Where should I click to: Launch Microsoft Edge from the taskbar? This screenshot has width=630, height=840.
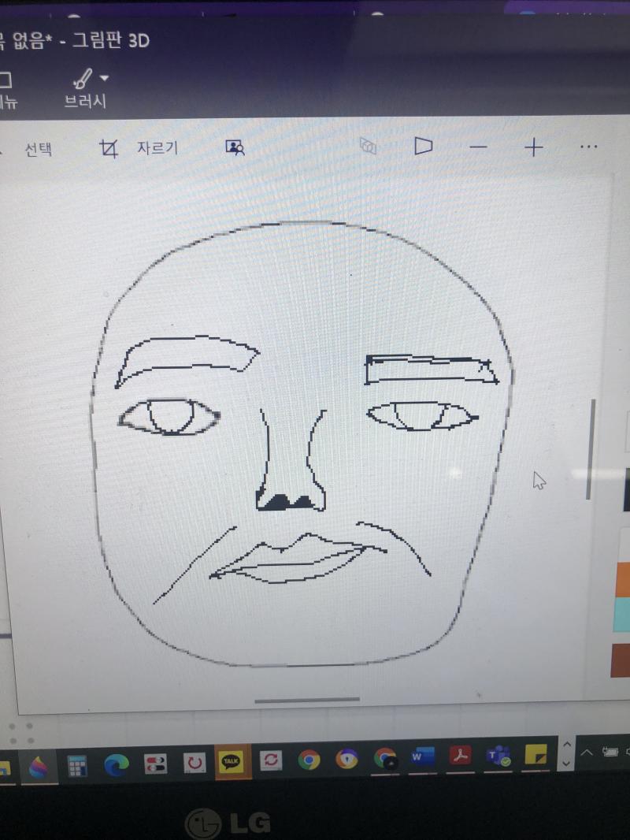[116, 765]
